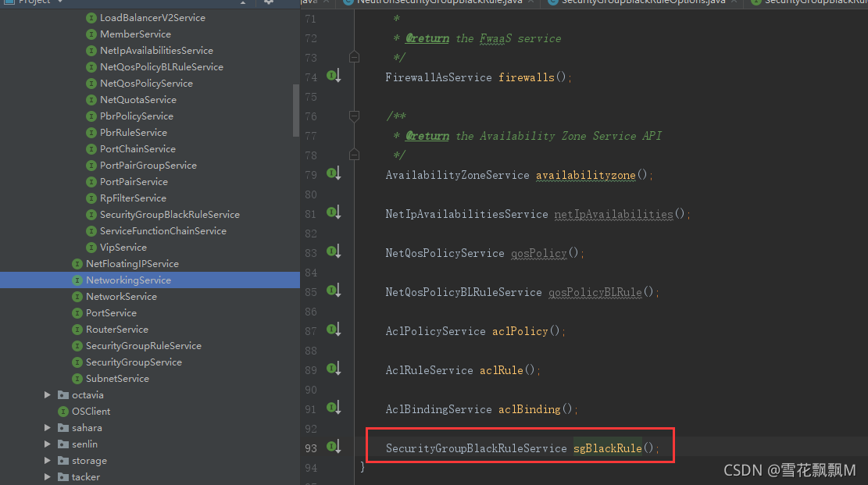Screen dimensions: 868x485
Task: Click the sgBlackRule method name in the editor
Action: 607,448
